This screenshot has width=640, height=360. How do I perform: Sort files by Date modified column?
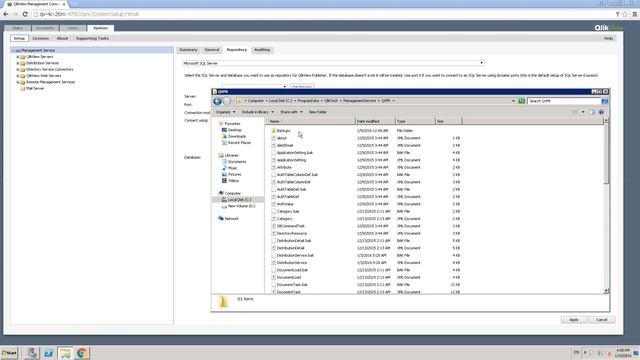[x=375, y=121]
